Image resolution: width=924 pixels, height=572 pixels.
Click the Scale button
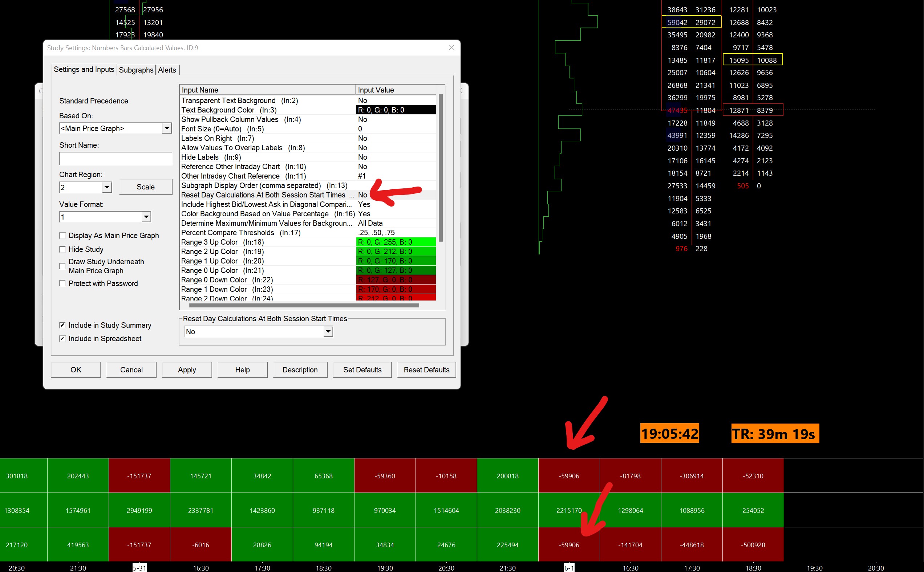click(x=145, y=187)
